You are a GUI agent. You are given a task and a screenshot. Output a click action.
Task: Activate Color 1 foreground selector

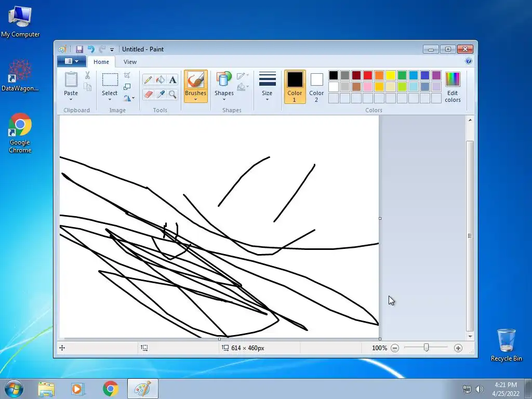point(295,87)
